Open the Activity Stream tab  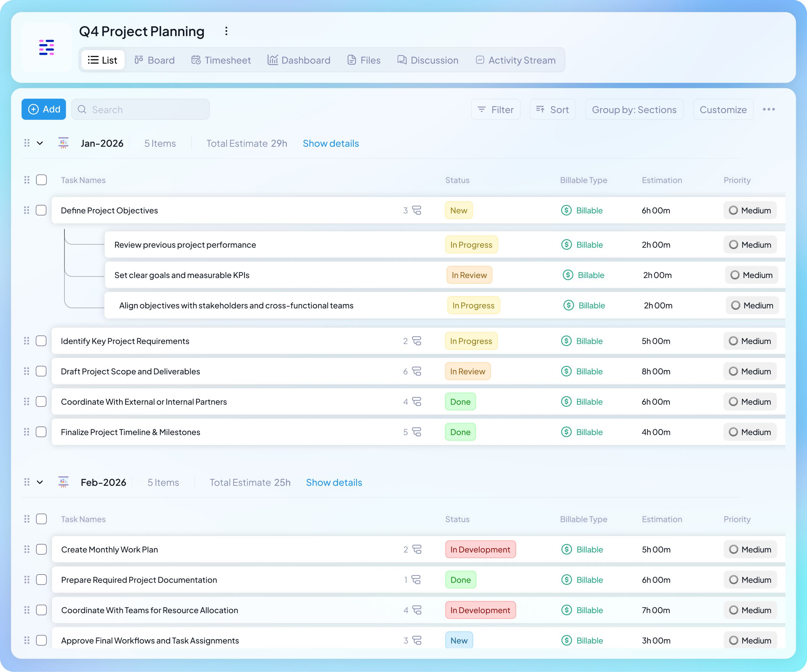pos(516,60)
